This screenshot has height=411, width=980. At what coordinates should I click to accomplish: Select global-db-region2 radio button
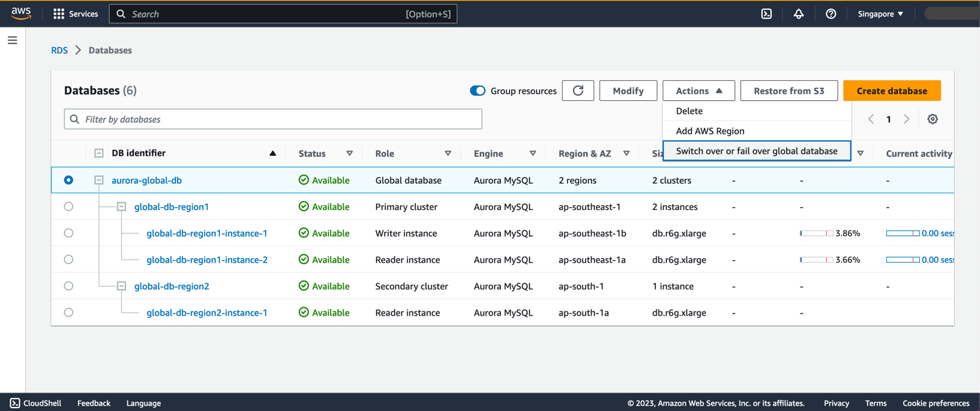[69, 286]
